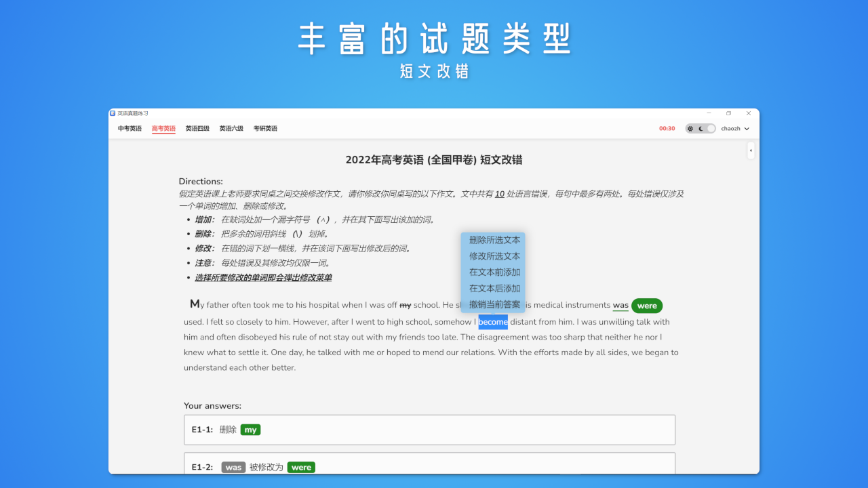This screenshot has width=868, height=488.
Task: Click the word hospital in passage
Action: click(x=323, y=305)
